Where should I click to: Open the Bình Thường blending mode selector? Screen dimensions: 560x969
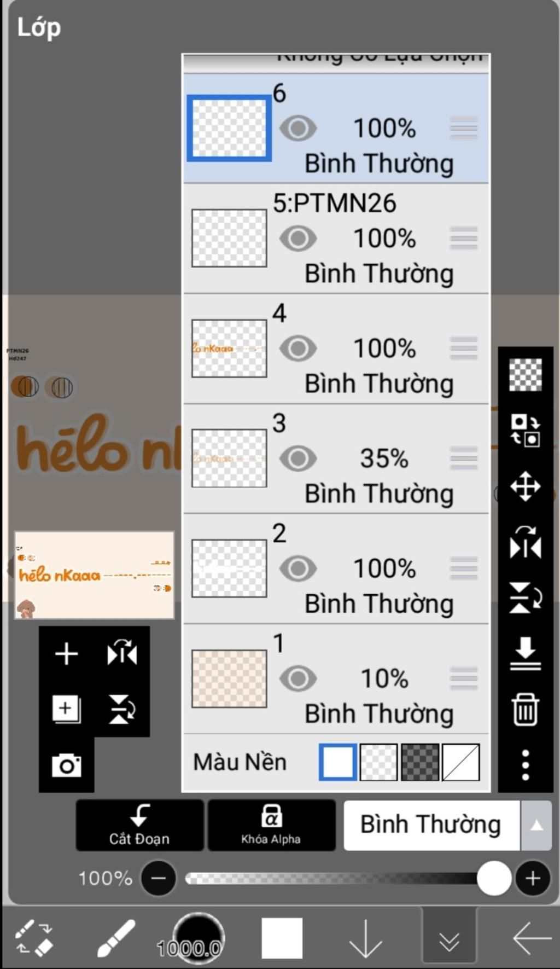pos(431,825)
